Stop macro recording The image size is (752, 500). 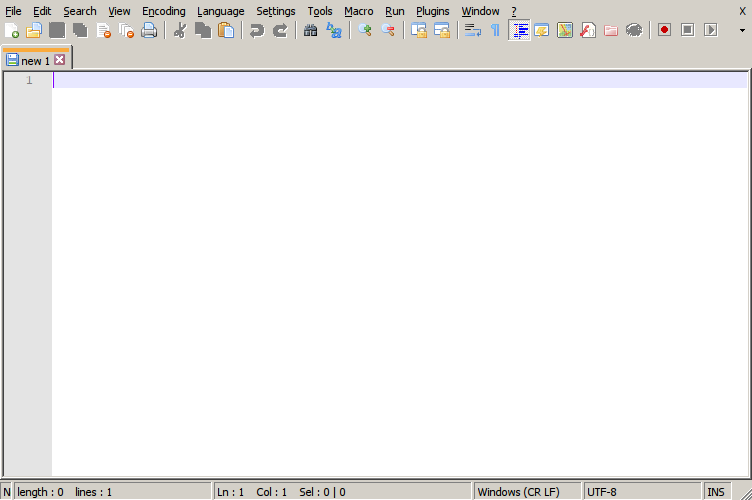pyautogui.click(x=687, y=30)
